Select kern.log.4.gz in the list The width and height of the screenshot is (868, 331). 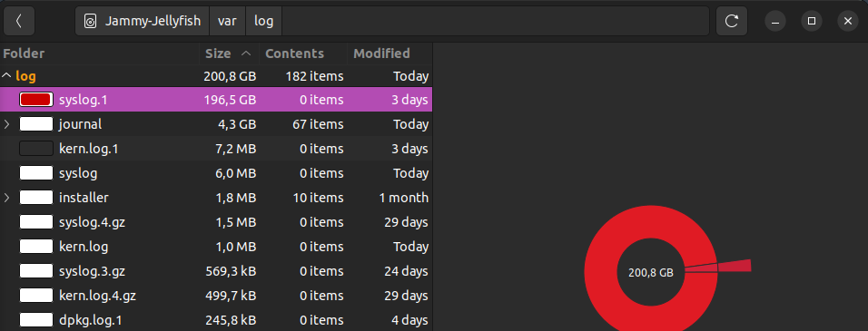coord(97,296)
